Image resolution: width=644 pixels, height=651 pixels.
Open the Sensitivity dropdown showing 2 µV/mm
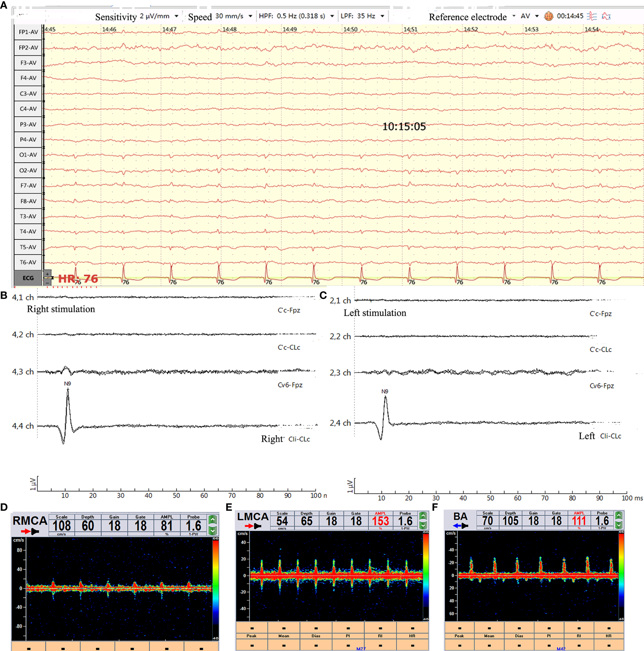pos(176,16)
